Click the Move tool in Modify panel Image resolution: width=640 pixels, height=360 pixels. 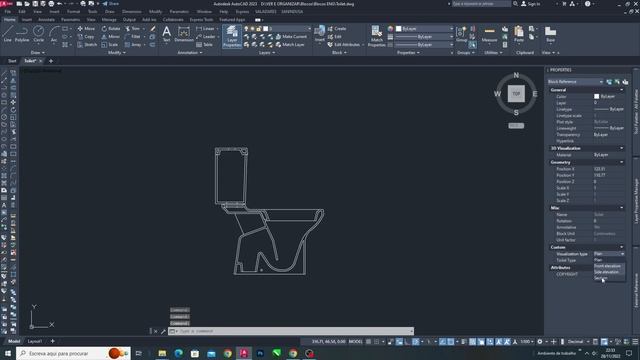[x=86, y=29]
